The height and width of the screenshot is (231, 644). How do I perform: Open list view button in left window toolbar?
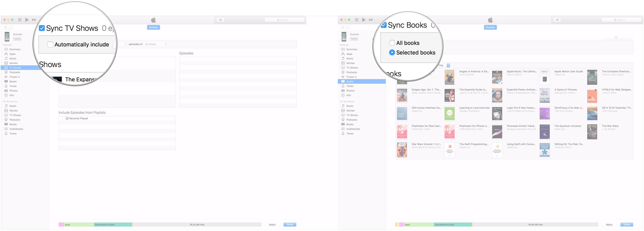click(220, 20)
